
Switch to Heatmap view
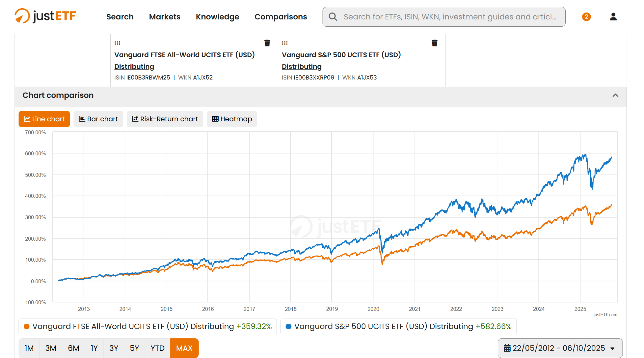tap(232, 119)
